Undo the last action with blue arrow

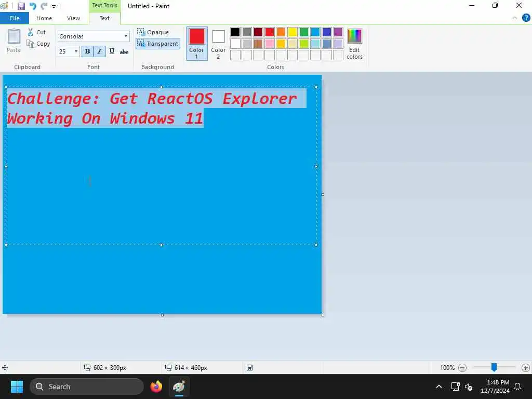[x=33, y=6]
